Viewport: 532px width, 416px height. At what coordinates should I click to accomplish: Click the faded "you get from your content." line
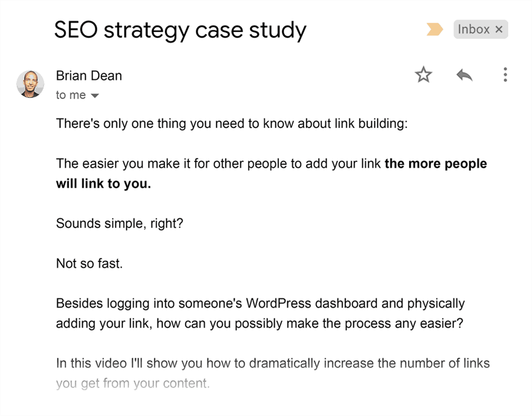click(132, 383)
